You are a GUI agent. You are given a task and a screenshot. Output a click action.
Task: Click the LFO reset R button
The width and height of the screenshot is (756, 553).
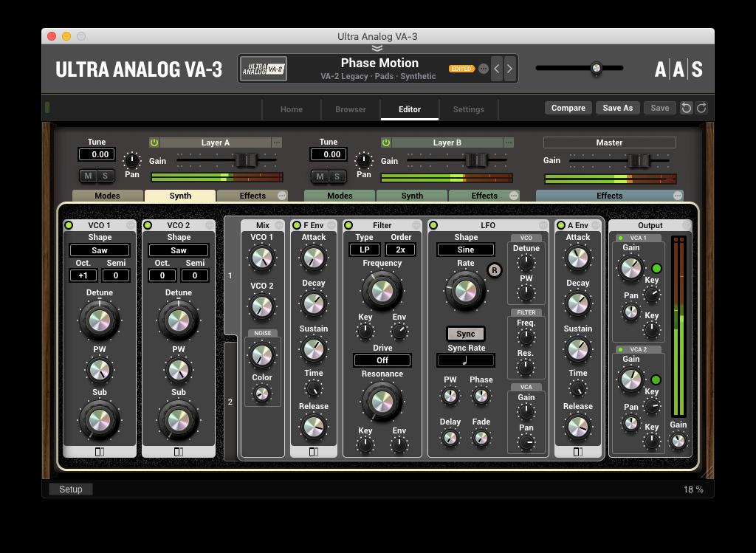pyautogui.click(x=494, y=270)
